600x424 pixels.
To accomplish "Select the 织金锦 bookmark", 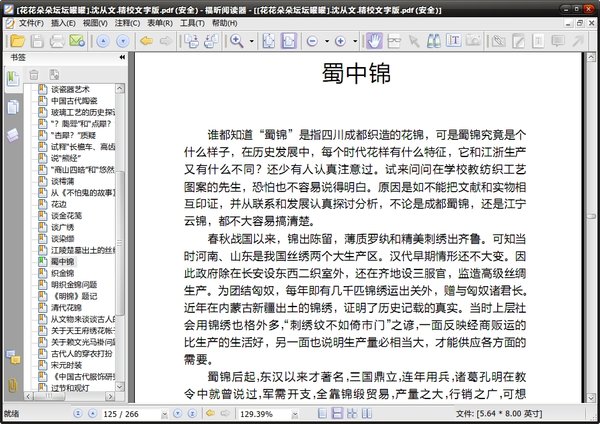I will point(62,272).
